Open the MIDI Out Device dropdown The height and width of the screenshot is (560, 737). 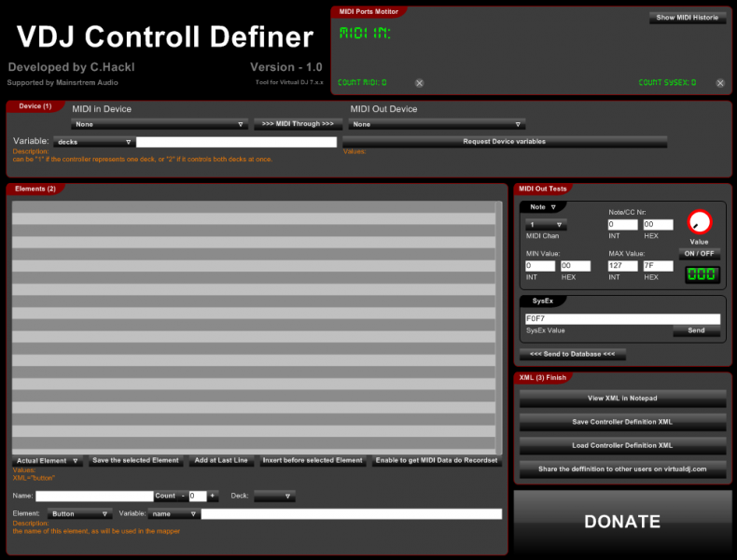tap(437, 124)
